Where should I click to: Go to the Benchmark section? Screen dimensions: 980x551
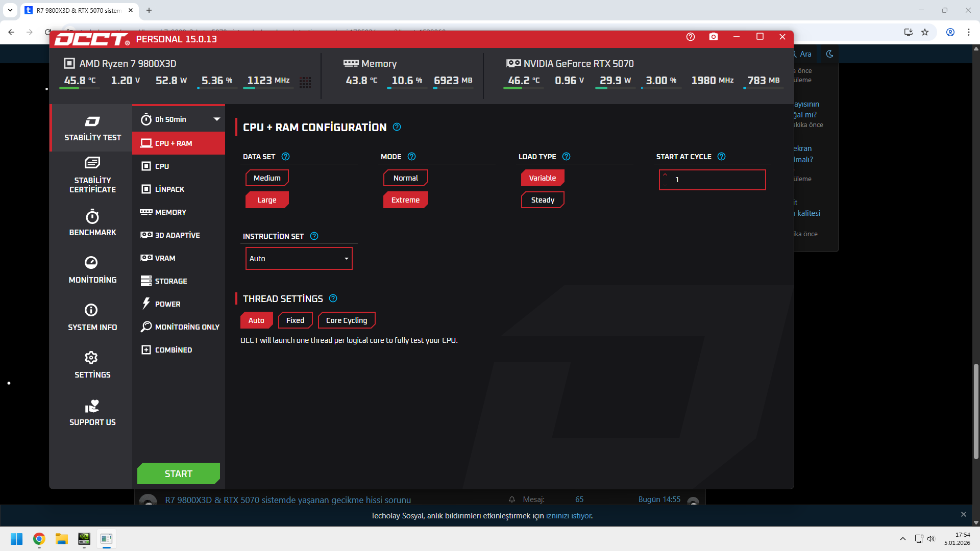(x=92, y=223)
